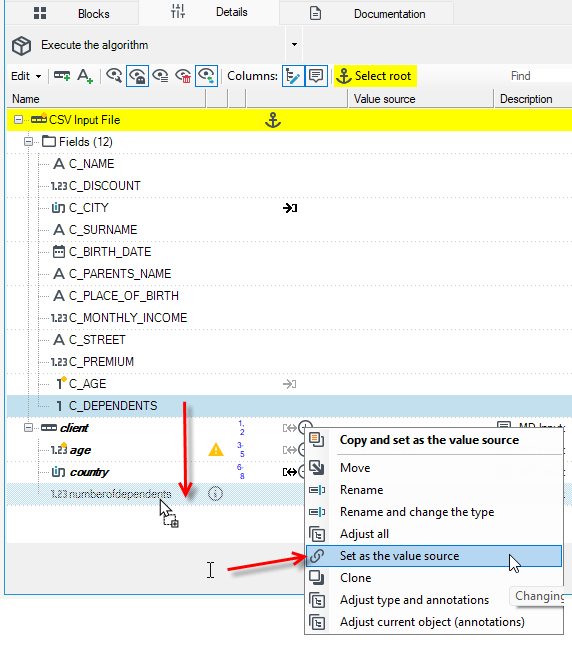This screenshot has height=647, width=572.
Task: Collapse the Fields (12) folder
Action: (x=28, y=142)
